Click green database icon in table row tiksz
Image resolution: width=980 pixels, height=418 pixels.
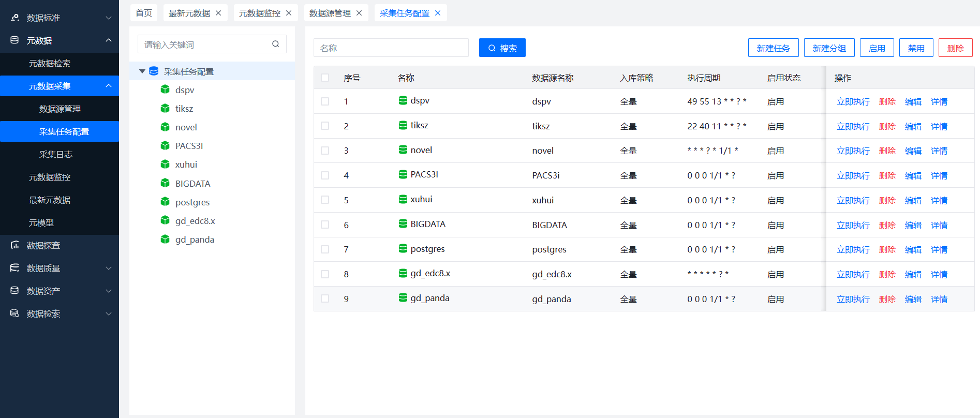tap(403, 125)
